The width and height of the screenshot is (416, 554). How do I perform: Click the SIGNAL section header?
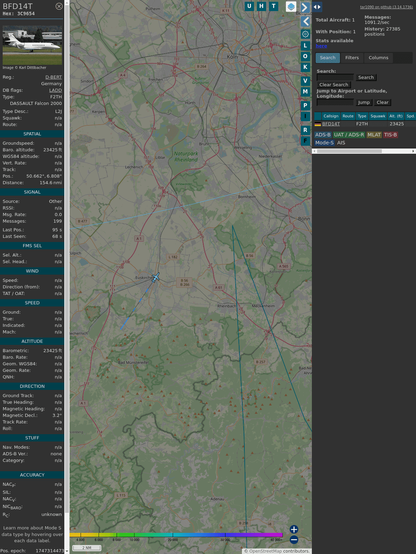tap(32, 192)
